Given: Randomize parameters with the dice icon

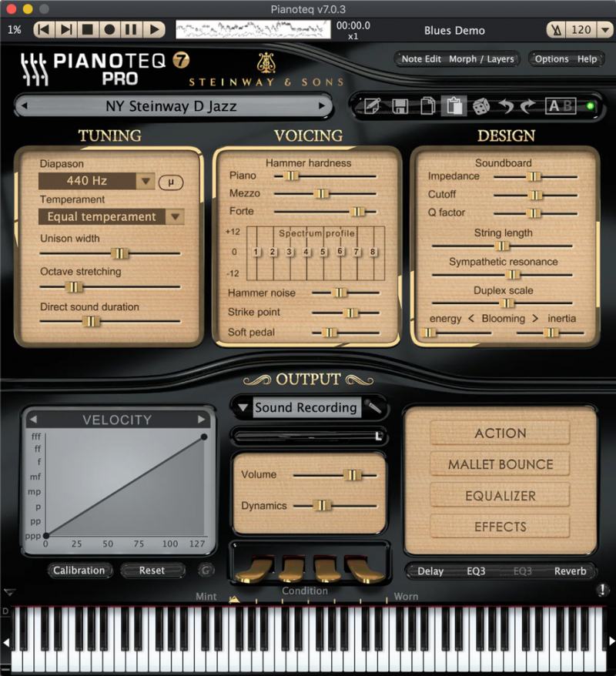Looking at the screenshot, I should tap(480, 106).
